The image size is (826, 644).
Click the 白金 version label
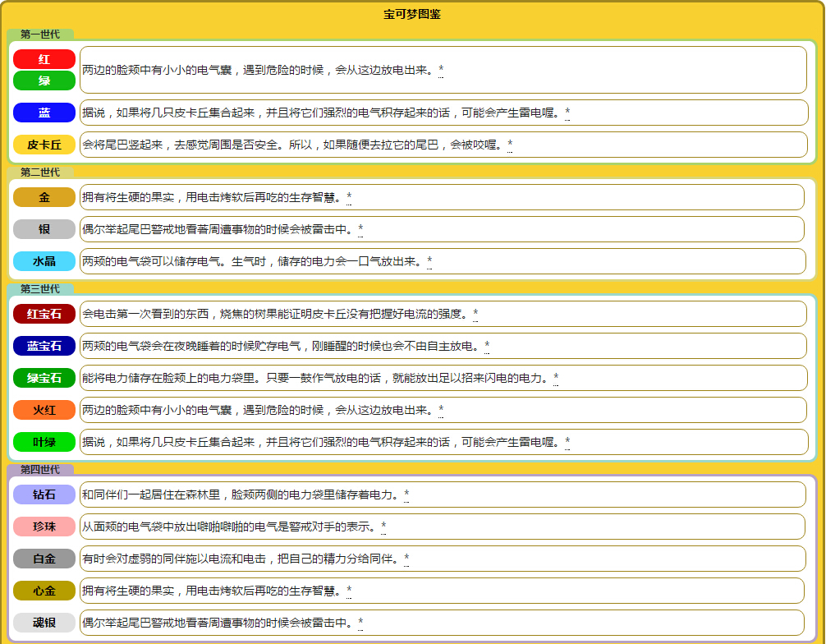tap(44, 559)
